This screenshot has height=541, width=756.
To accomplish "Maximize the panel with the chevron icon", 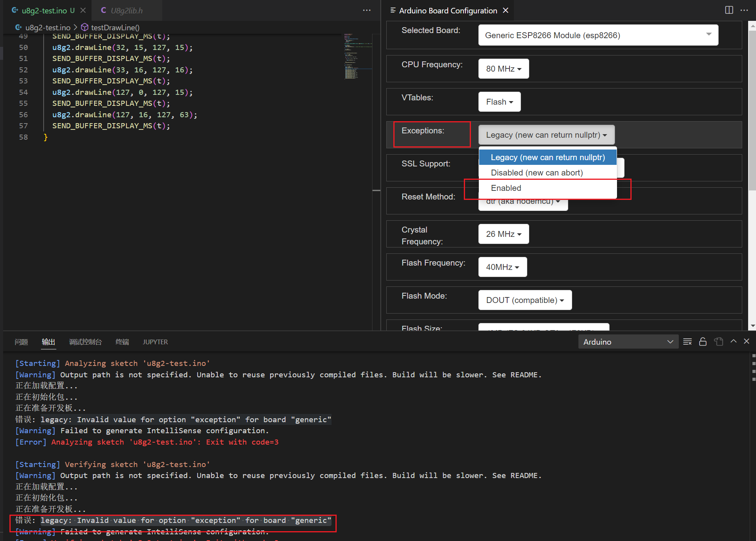I will click(x=733, y=342).
